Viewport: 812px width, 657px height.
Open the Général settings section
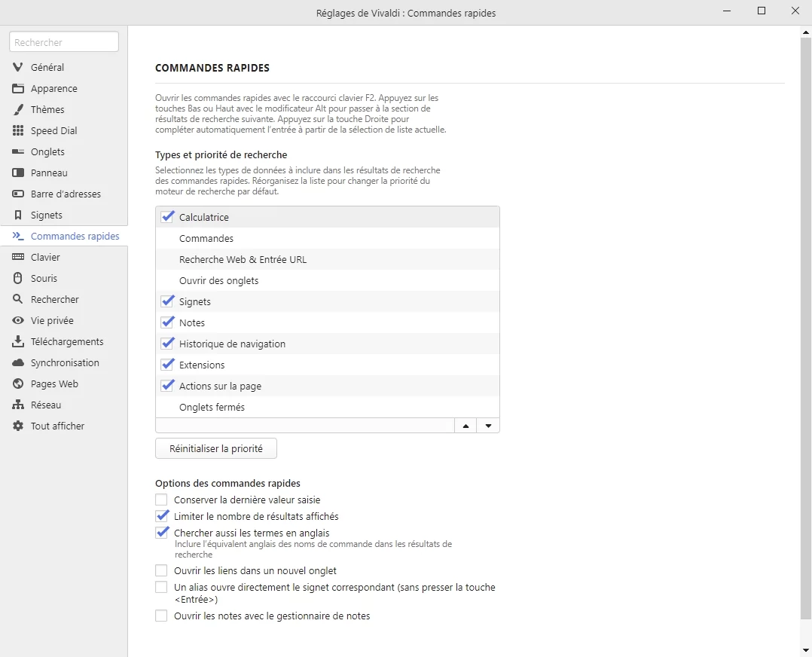[x=64, y=67]
